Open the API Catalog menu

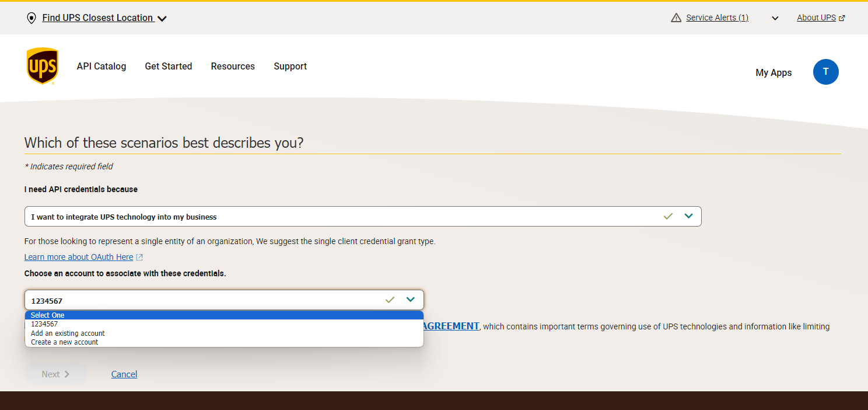101,66
